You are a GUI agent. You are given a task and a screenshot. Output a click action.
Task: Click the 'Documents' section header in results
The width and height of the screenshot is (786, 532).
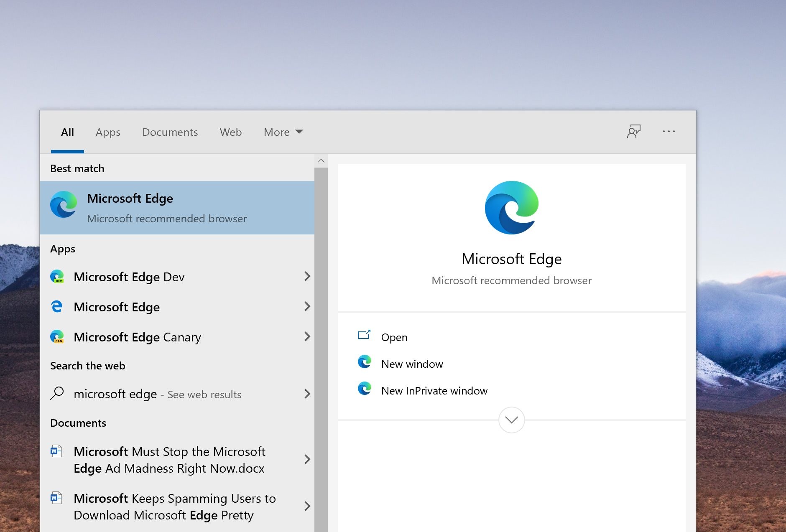[78, 423]
